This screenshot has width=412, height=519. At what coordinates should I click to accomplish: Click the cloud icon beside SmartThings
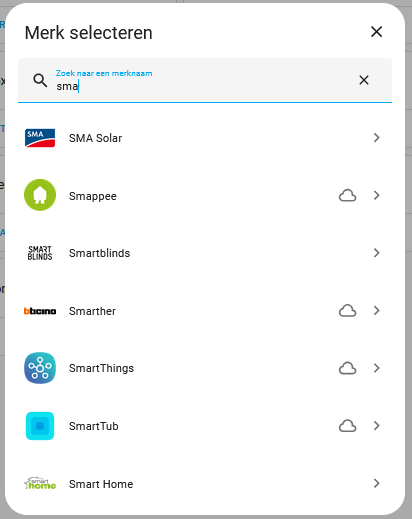[x=348, y=368]
